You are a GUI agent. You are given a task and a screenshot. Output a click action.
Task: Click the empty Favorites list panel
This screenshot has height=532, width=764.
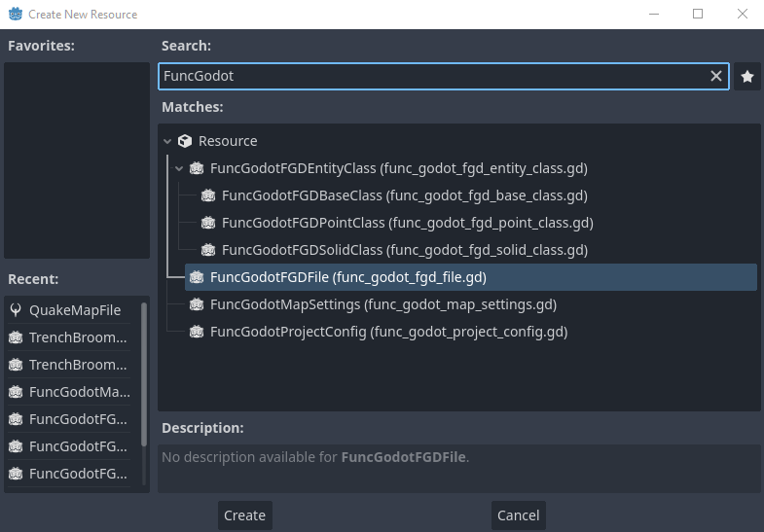[77, 160]
